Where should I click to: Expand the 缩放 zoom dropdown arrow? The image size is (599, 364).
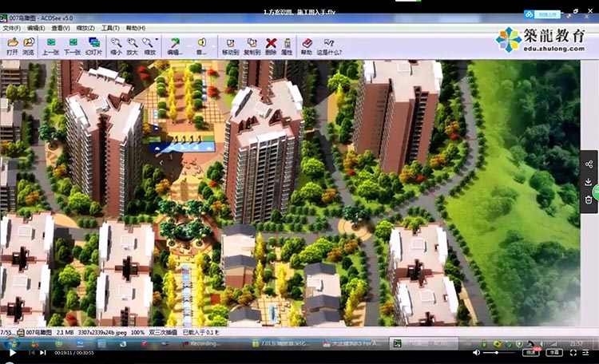tap(157, 39)
